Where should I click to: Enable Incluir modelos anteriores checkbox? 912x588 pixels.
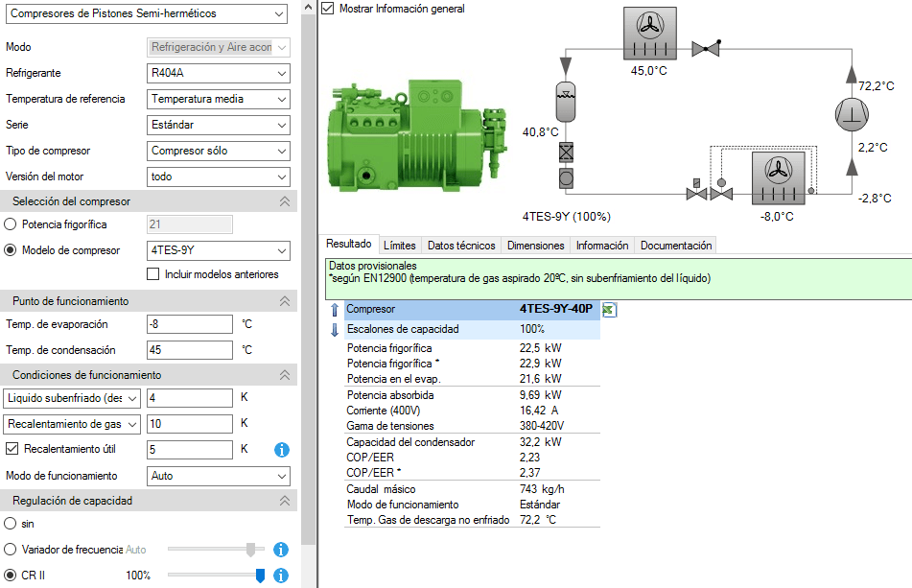click(153, 274)
